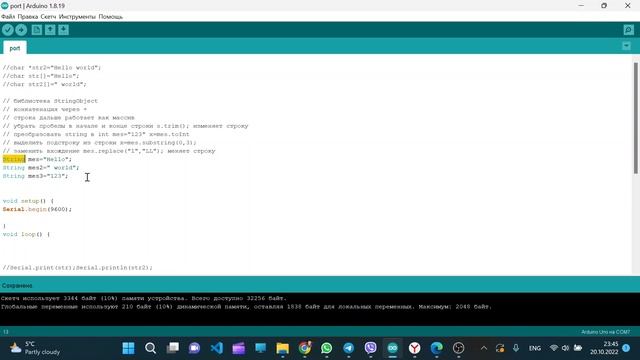Open Microsoft Edge from the taskbar
Viewport: 640px width, 360px height.
click(437, 348)
